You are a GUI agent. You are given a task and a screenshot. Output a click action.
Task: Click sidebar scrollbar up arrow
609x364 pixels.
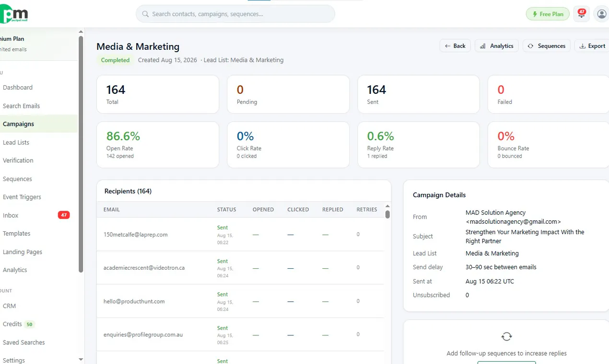click(x=81, y=32)
